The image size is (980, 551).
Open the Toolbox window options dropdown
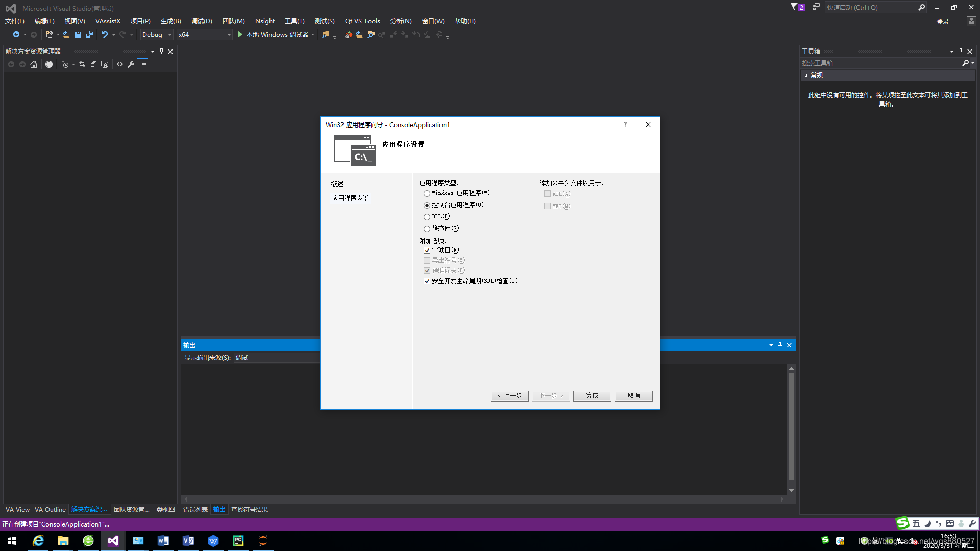[951, 51]
